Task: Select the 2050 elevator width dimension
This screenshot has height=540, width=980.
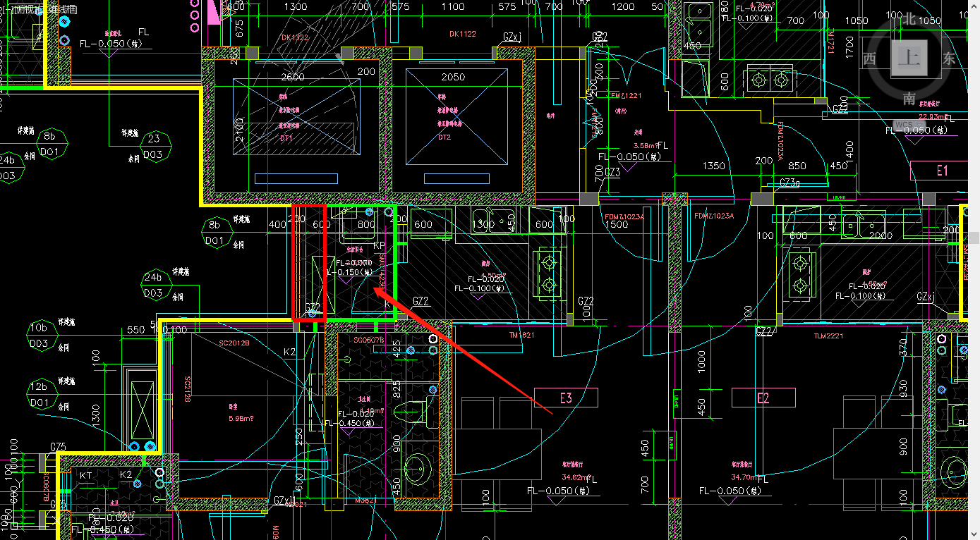Action: tap(453, 77)
